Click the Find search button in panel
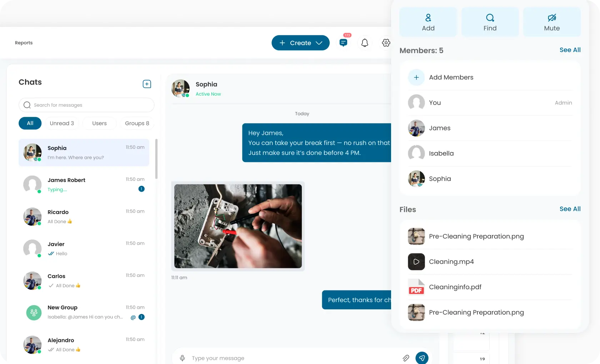 pyautogui.click(x=490, y=22)
